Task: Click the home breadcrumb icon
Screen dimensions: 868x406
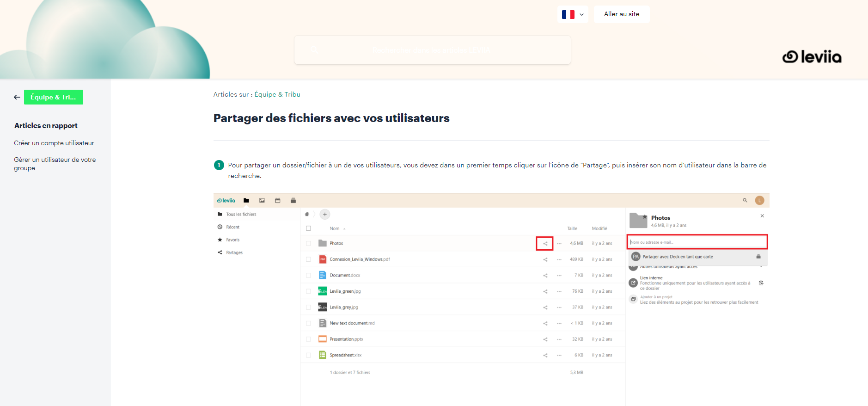Action: click(x=307, y=214)
